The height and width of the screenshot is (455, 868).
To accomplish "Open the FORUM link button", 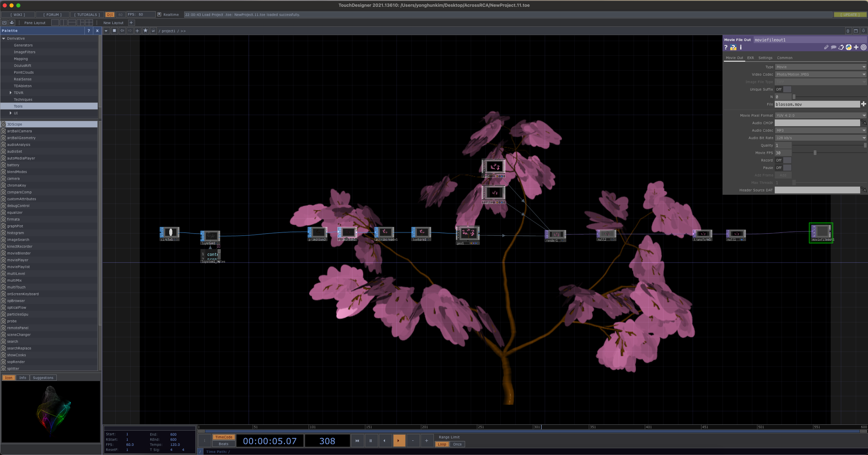I will tap(52, 15).
